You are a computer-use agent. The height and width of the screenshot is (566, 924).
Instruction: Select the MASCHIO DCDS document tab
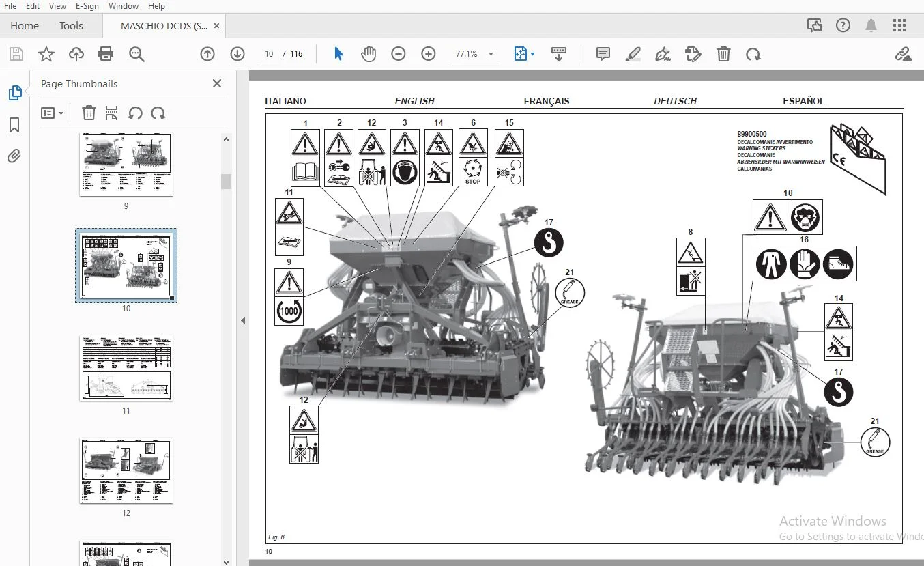coord(164,26)
